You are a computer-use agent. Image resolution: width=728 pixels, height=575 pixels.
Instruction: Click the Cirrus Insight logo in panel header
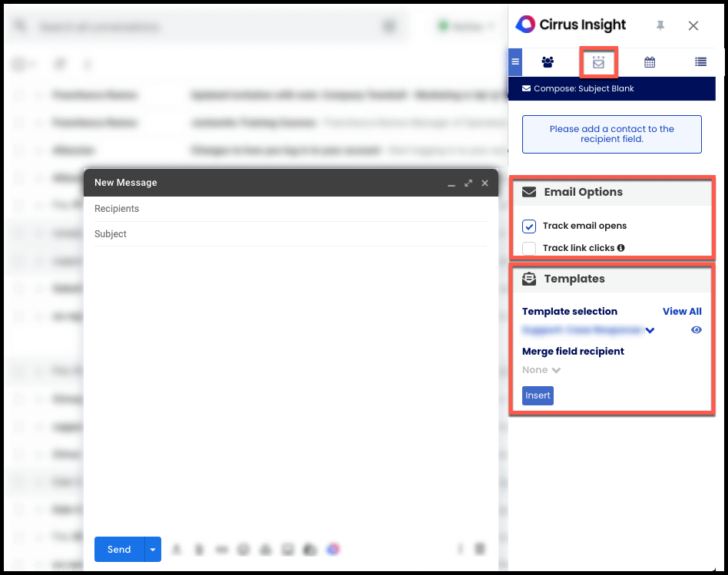tap(527, 24)
